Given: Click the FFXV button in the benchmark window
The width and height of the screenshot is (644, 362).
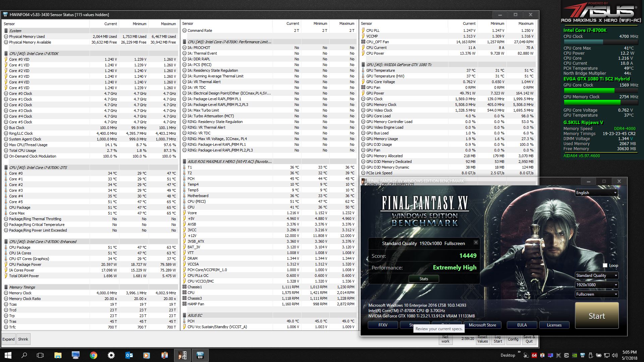Looking at the screenshot, I should click(x=383, y=325).
